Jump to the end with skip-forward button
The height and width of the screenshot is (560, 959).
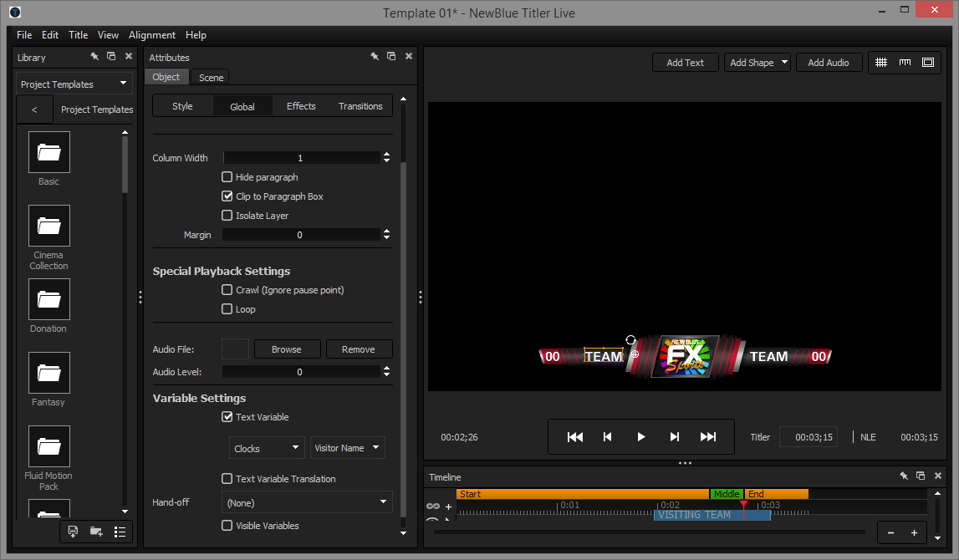click(707, 437)
